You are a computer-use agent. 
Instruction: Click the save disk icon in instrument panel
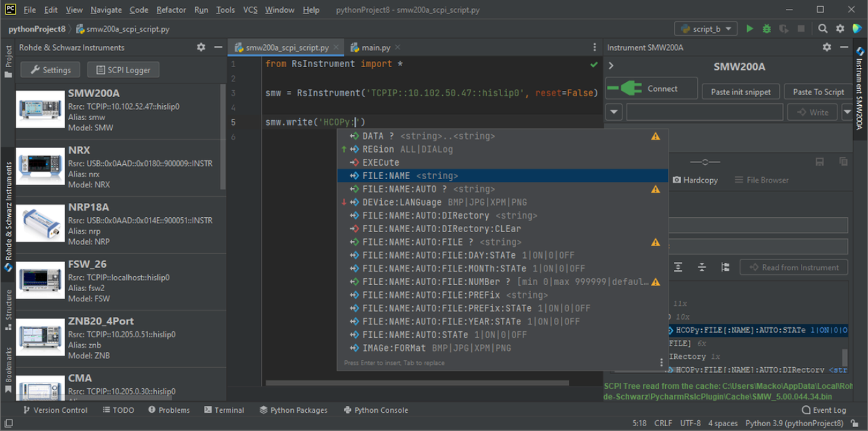820,162
